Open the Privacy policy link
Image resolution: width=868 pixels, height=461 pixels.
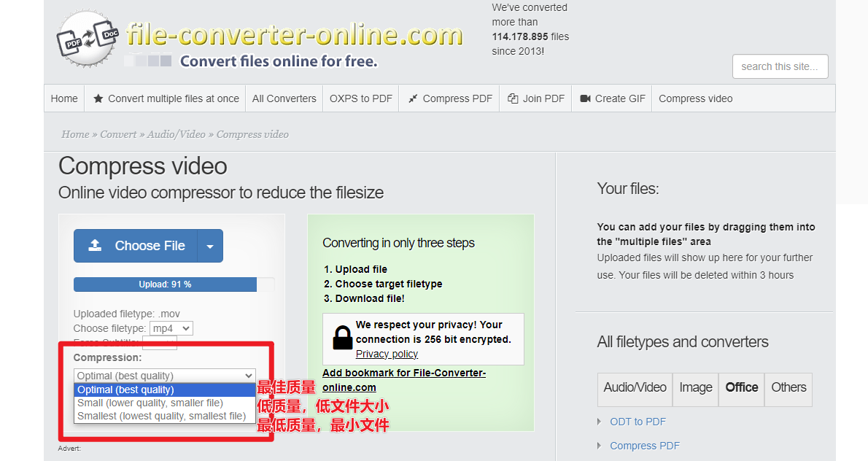click(x=387, y=355)
